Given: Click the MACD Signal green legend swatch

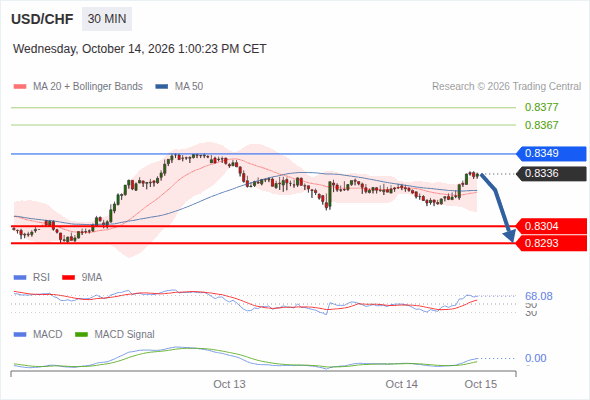Looking at the screenshot, I should 81,335.
